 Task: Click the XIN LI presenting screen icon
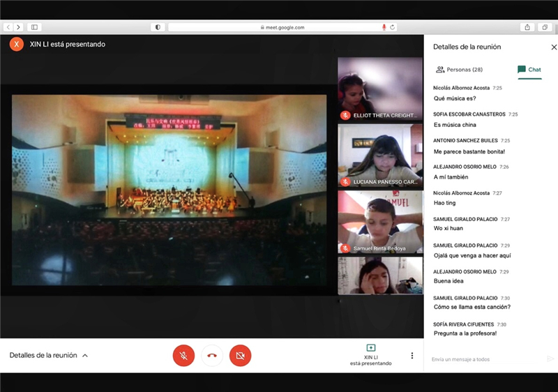(371, 348)
